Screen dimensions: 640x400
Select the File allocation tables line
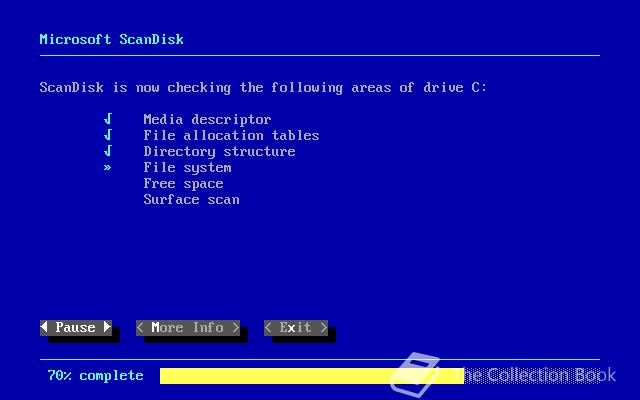point(231,136)
